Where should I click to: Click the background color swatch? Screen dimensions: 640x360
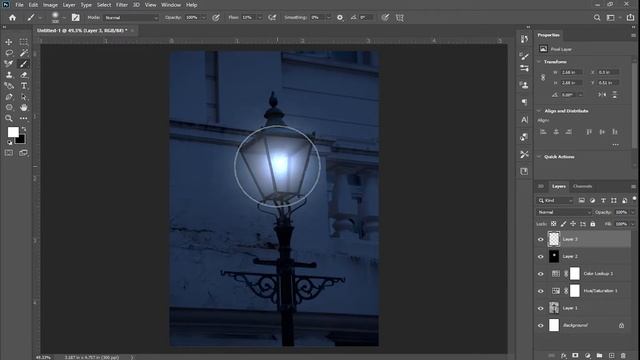20,139
